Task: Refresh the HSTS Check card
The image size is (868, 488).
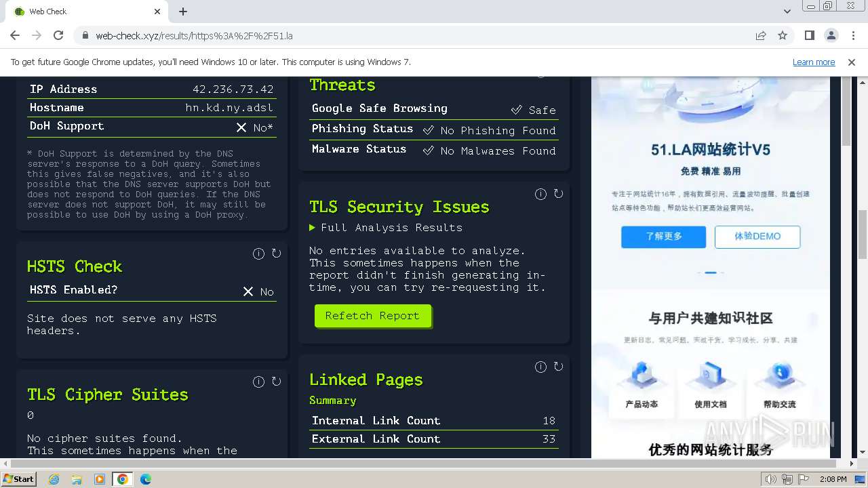Action: coord(276,253)
